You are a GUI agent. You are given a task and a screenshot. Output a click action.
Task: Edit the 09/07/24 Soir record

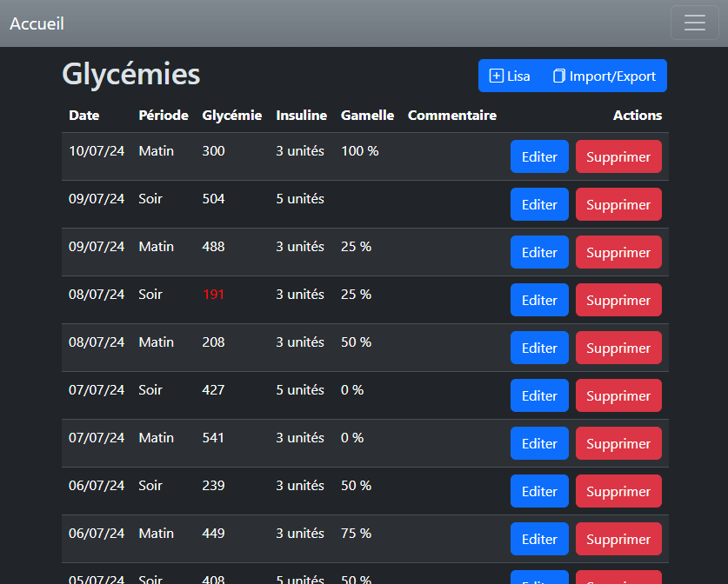[539, 204]
